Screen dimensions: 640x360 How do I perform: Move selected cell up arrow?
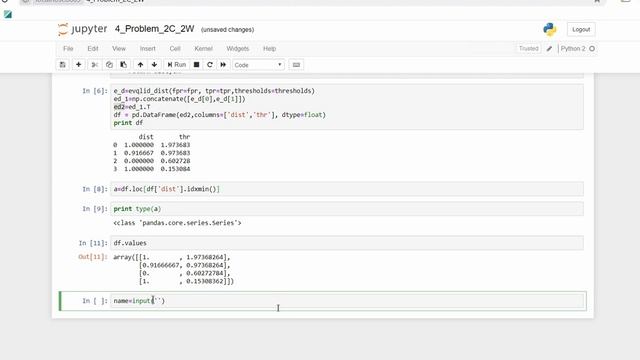(140, 65)
